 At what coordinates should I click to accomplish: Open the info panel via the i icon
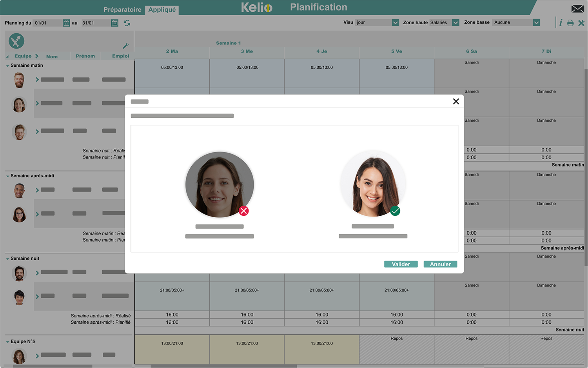pos(560,23)
